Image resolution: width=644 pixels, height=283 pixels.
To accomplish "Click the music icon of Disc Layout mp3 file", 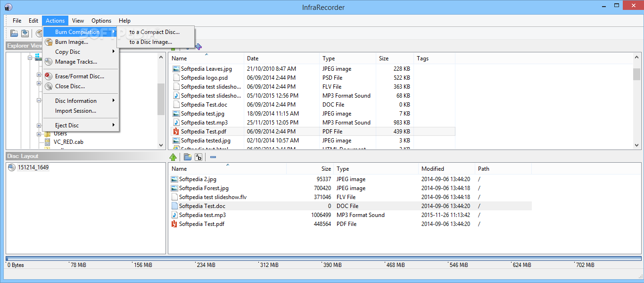I will 174,215.
